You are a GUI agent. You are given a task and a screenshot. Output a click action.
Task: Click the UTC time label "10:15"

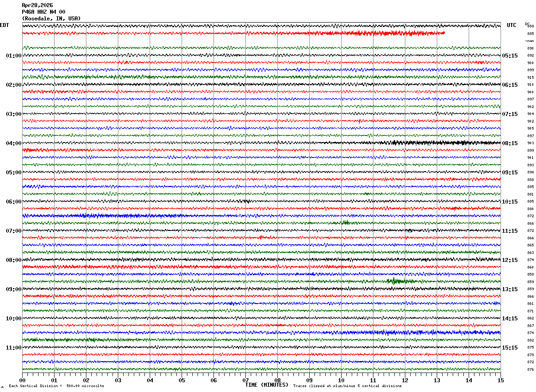(x=510, y=202)
